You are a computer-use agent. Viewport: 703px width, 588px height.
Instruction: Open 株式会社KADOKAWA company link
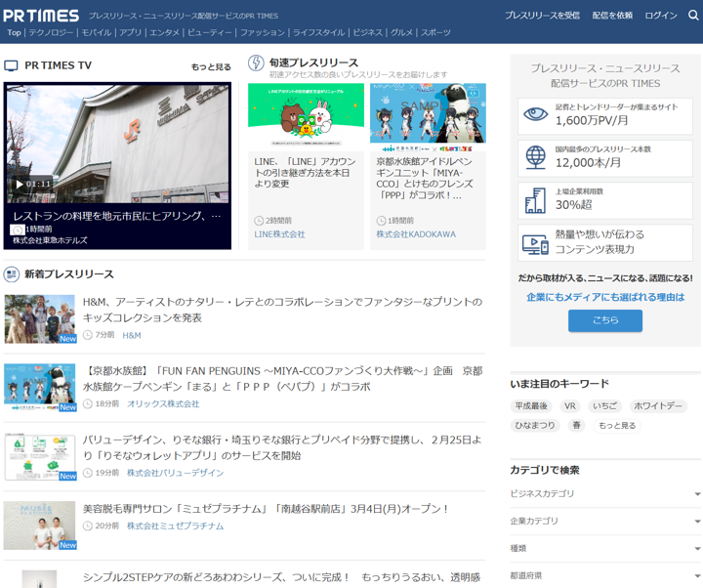(416, 234)
